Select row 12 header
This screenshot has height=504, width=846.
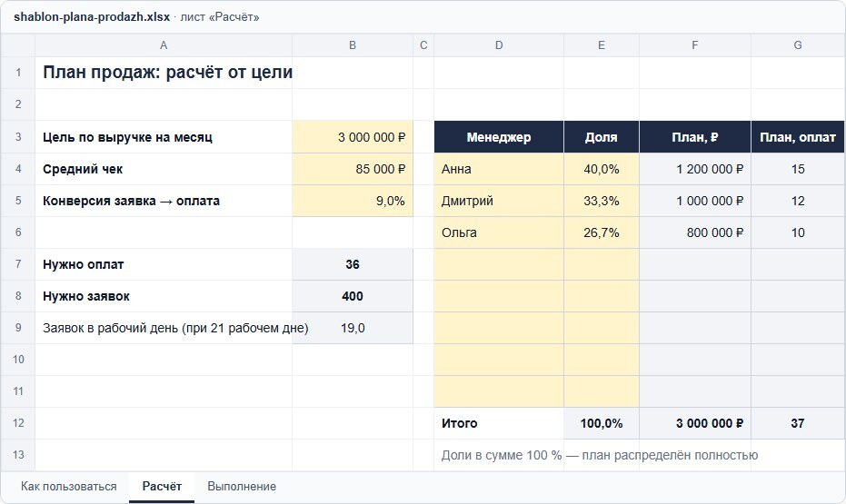pyautogui.click(x=18, y=423)
